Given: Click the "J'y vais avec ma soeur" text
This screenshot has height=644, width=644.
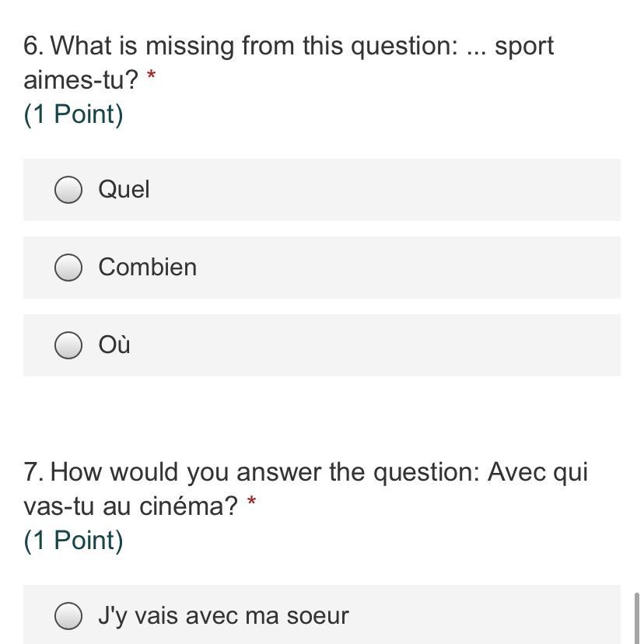Looking at the screenshot, I should pos(223,616).
